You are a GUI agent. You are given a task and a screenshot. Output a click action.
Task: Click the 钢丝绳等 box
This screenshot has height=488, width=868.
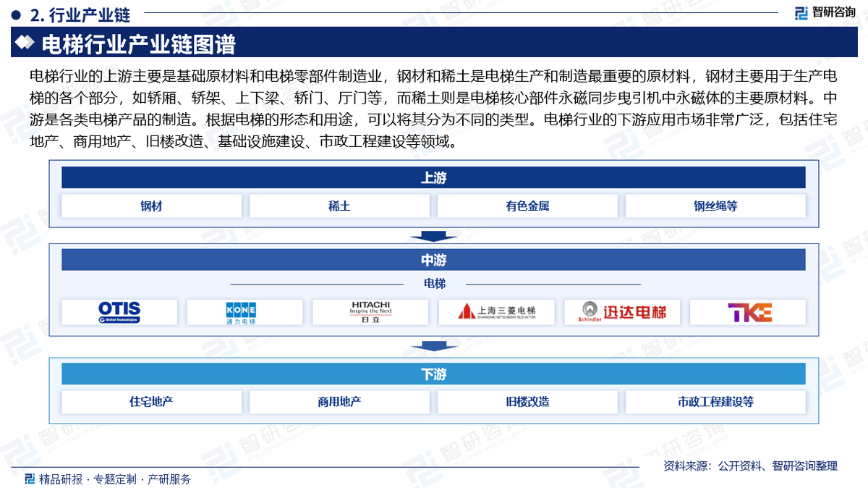point(715,206)
